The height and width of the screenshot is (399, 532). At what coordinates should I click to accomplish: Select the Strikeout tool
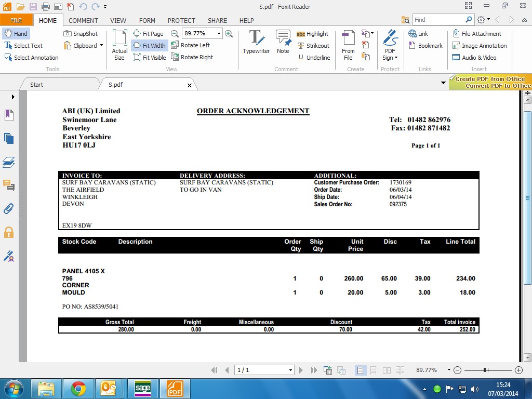313,46
